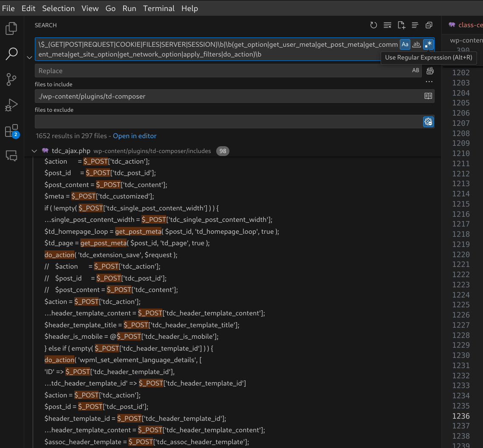Collapse the Replace field with chevron
The image size is (483, 448).
tap(29, 57)
